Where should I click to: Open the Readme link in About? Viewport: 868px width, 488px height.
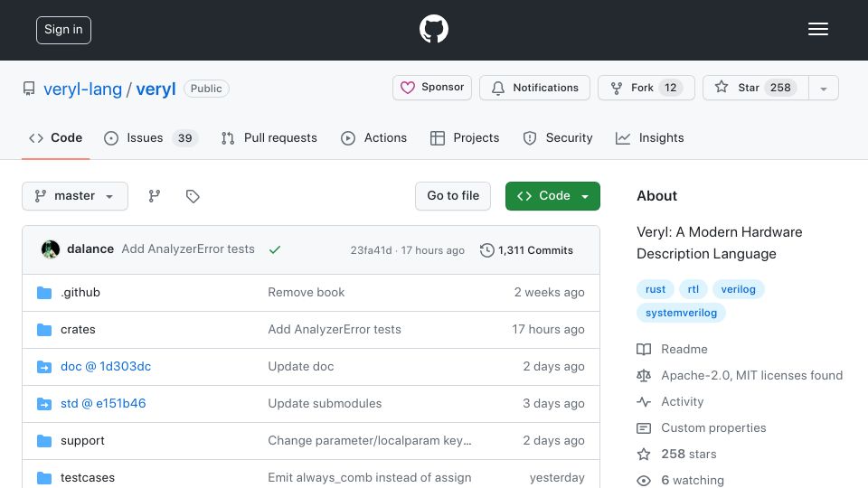click(x=684, y=349)
